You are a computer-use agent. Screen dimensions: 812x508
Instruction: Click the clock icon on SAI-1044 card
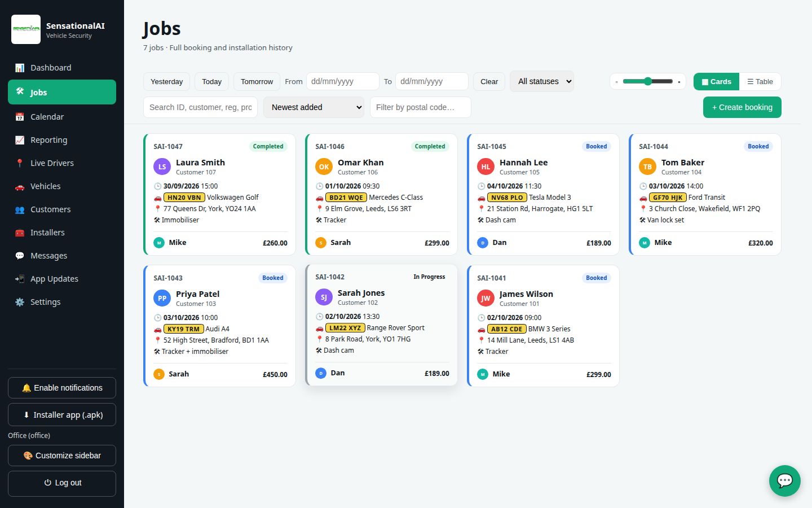pos(643,186)
